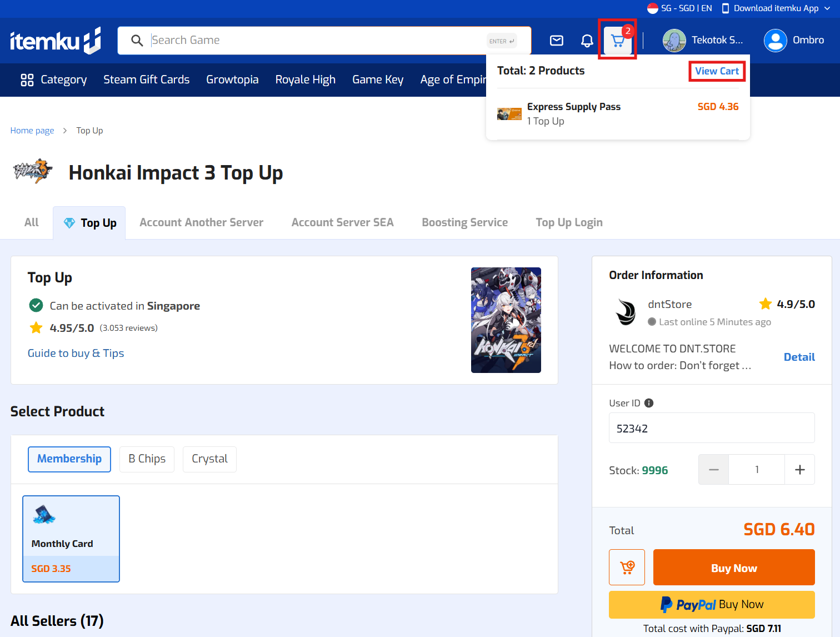The image size is (840, 637).
Task: Select the Membership product option
Action: tap(69, 459)
